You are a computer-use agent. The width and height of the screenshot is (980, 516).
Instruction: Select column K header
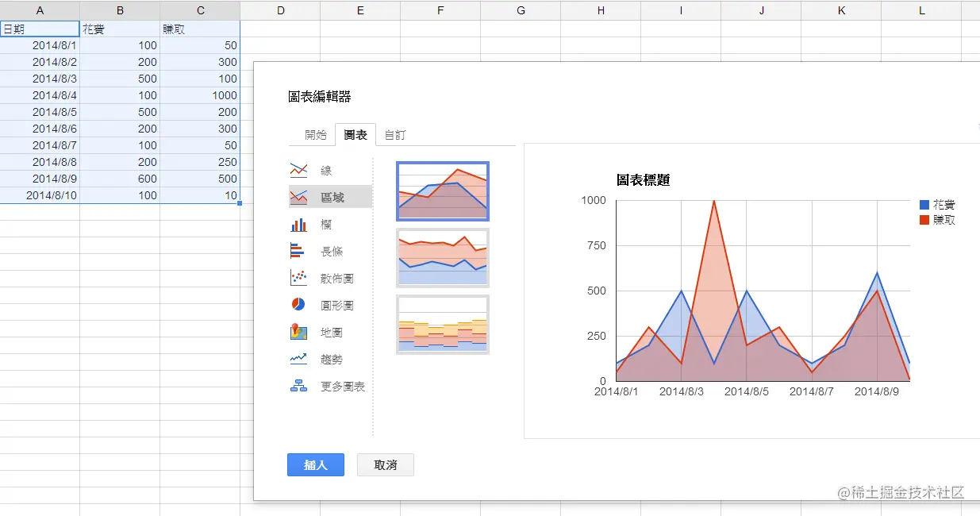(841, 10)
